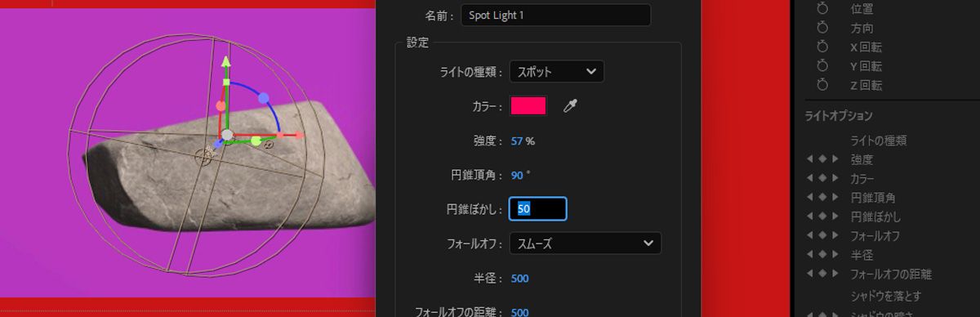This screenshot has height=317, width=980.
Task: Click the 名前 field containing Spot Light 1
Action: [x=555, y=15]
